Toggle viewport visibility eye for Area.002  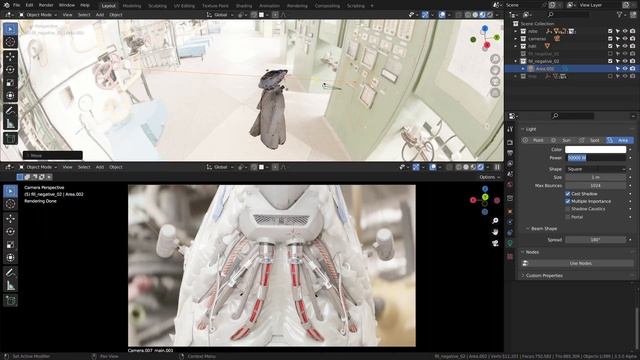point(625,69)
